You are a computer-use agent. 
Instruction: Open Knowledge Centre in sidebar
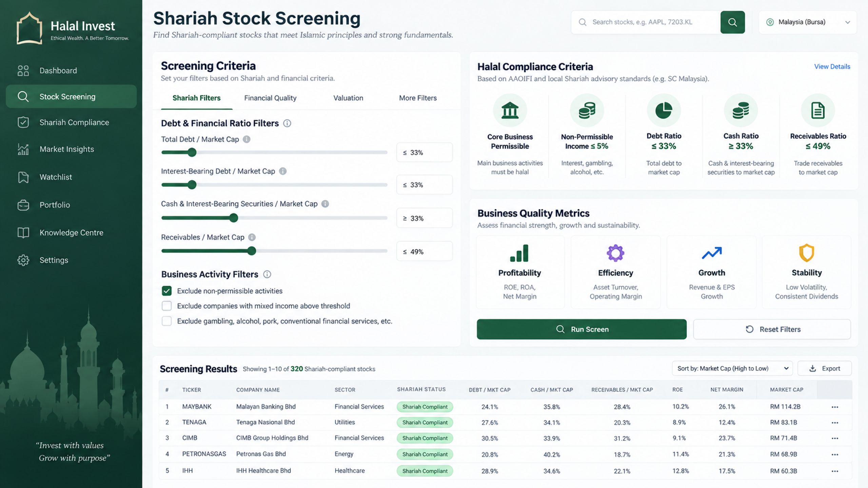pyautogui.click(x=71, y=232)
